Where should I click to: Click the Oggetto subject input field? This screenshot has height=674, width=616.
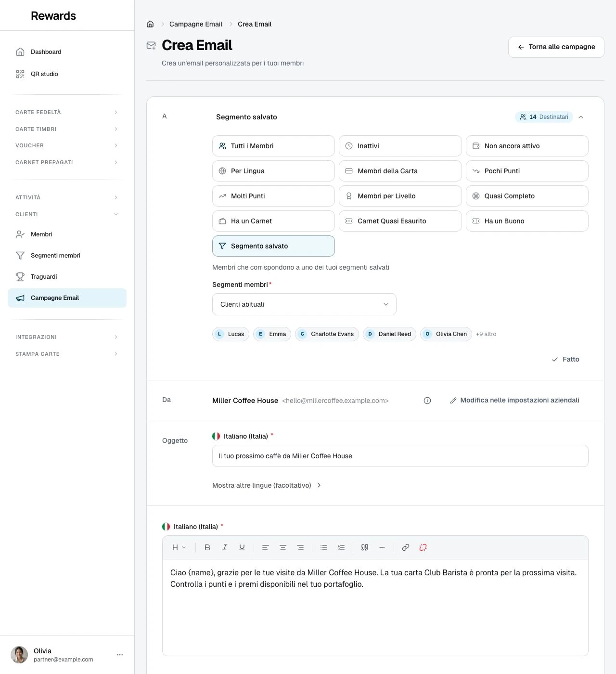tap(400, 456)
